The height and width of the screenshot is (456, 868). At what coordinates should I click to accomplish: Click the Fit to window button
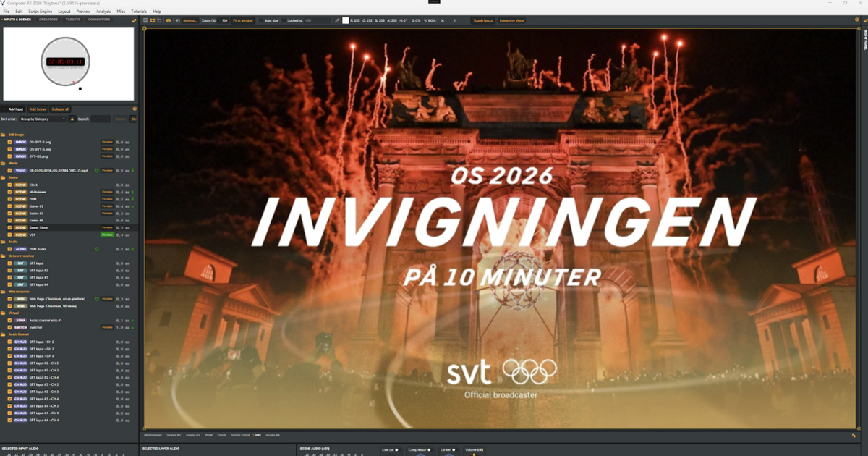pyautogui.click(x=242, y=20)
